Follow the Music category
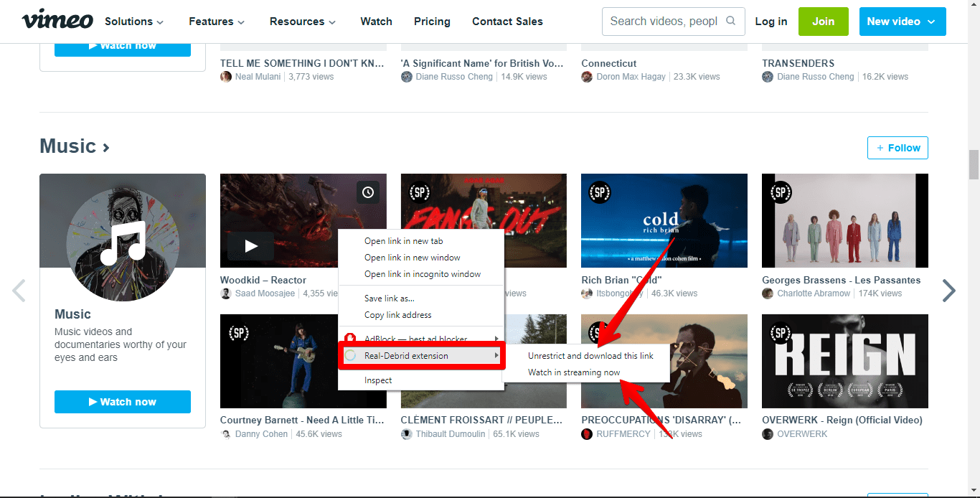The image size is (980, 498). [897, 148]
